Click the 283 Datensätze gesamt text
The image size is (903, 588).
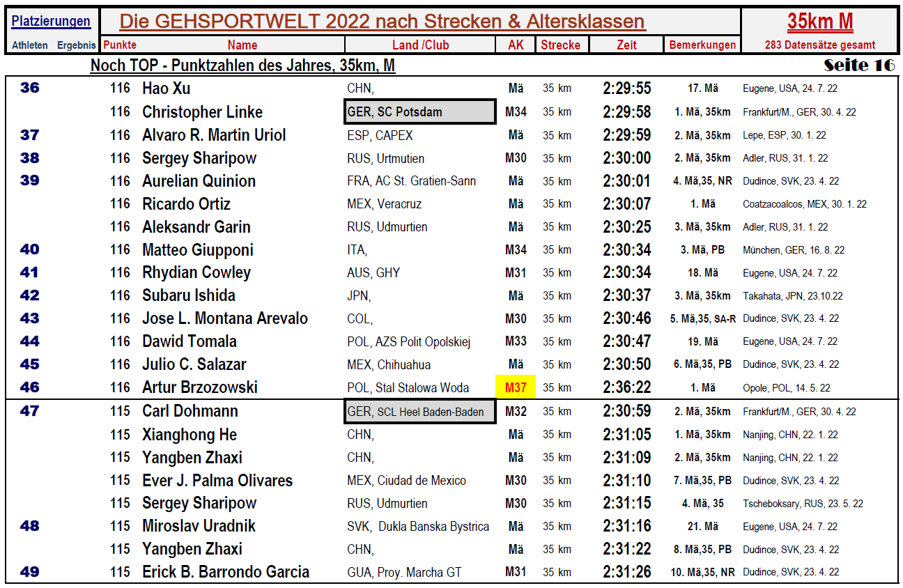pos(820,45)
